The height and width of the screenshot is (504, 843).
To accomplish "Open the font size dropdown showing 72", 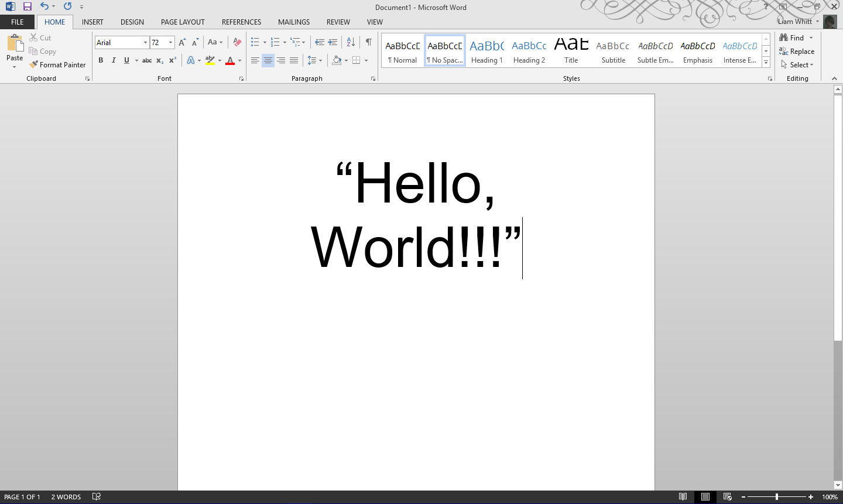I will point(170,42).
